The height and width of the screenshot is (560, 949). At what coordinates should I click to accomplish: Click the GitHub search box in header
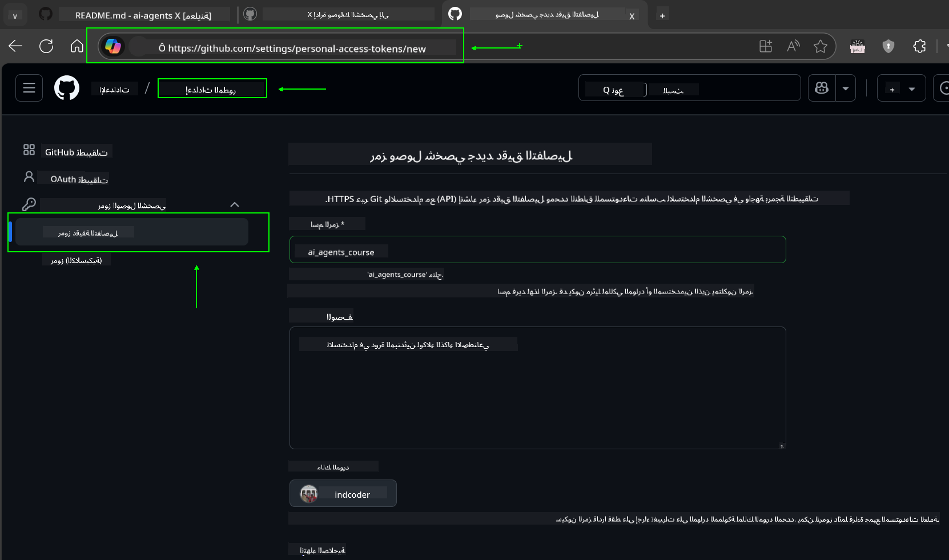tap(689, 88)
